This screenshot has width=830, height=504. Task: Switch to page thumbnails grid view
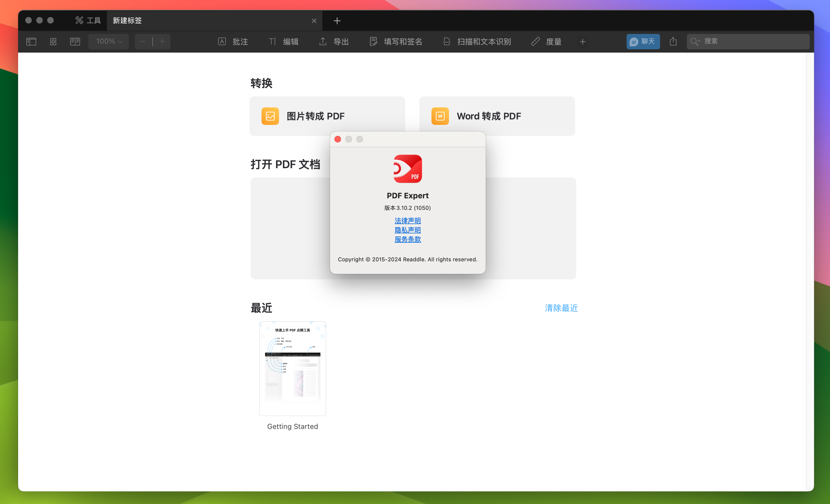pyautogui.click(x=53, y=41)
